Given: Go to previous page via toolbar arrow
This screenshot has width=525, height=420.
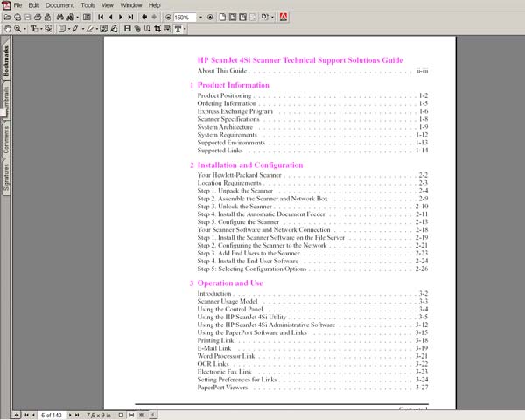Looking at the screenshot, I should (x=110, y=17).
